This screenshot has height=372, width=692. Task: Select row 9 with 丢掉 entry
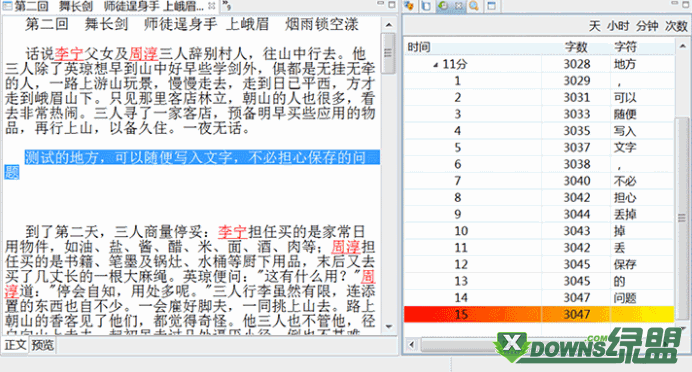pyautogui.click(x=539, y=214)
